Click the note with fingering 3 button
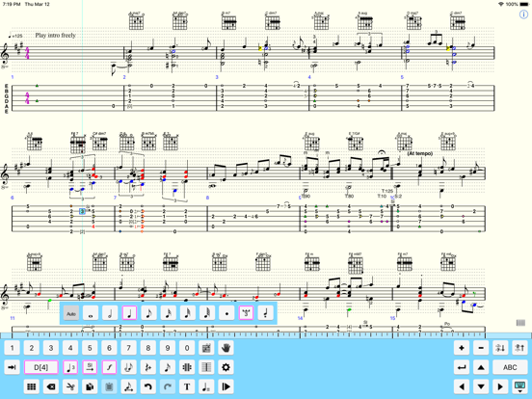This screenshot has height=399, width=532. point(70,367)
